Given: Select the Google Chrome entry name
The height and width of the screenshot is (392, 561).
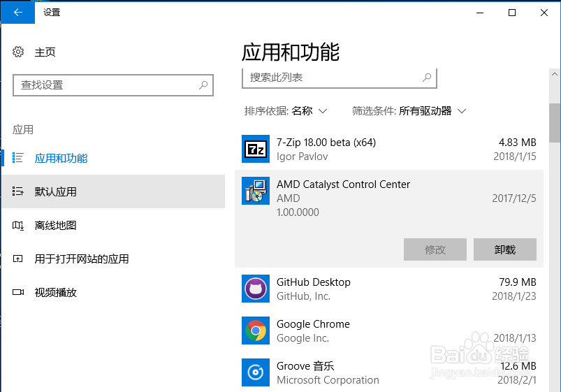Looking at the screenshot, I should click(313, 324).
